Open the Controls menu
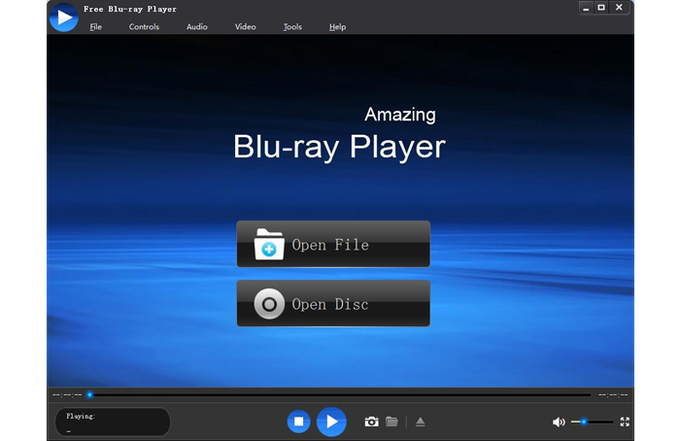This screenshot has height=441, width=680. click(x=144, y=27)
